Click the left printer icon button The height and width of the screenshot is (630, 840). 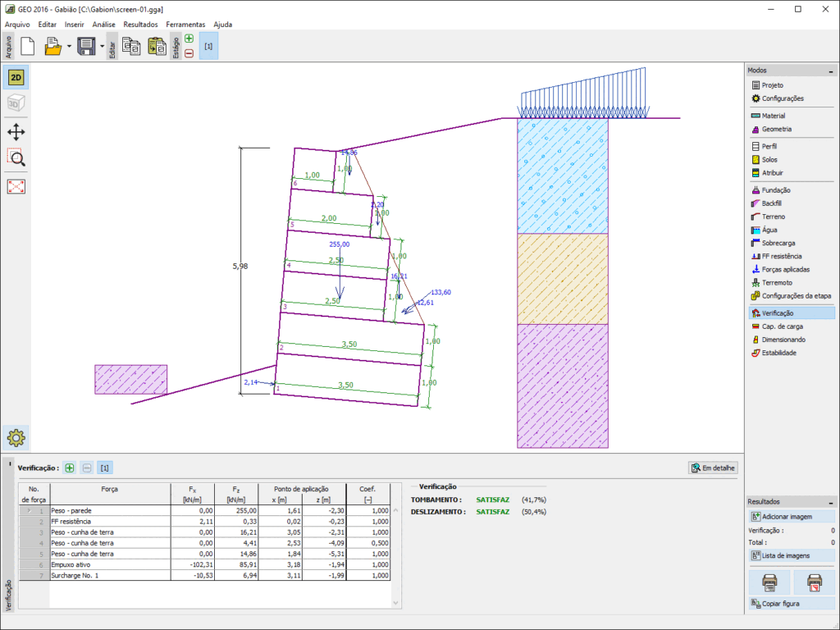click(769, 582)
